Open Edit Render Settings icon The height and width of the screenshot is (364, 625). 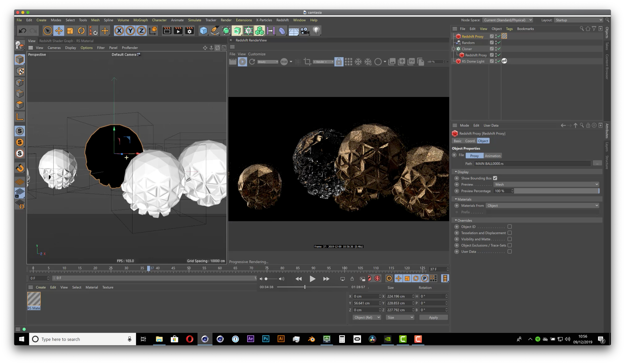click(x=189, y=31)
